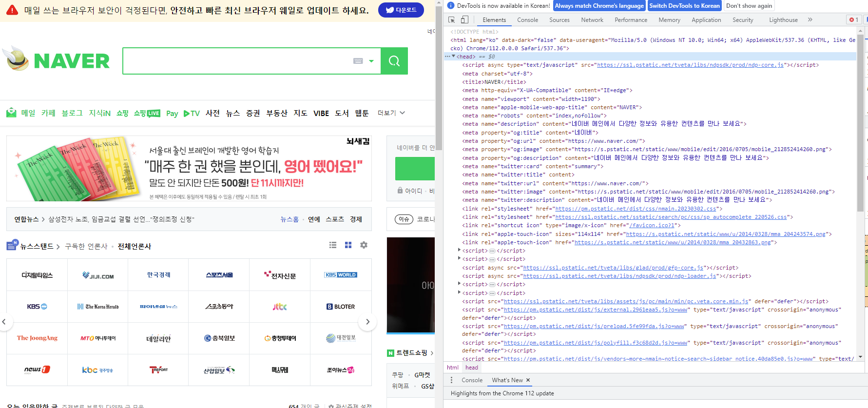The width and height of the screenshot is (868, 408).
Task: Open the 뉴스홈 link
Action: click(x=289, y=219)
